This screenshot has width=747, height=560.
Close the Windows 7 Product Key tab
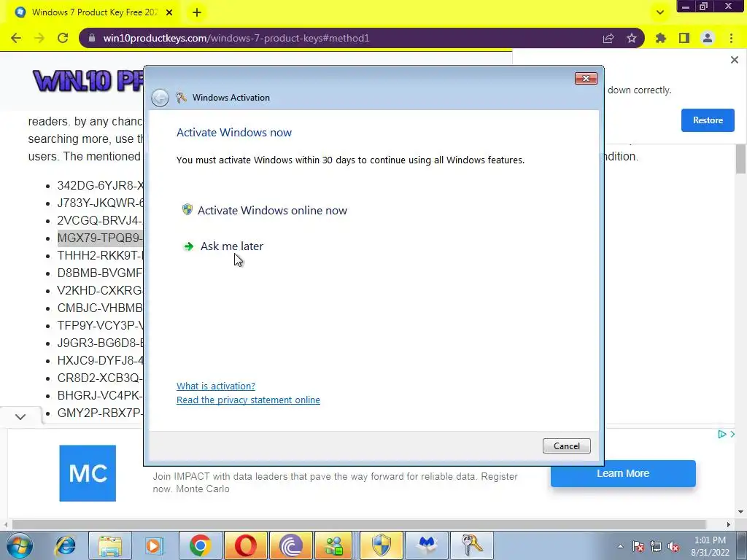pyautogui.click(x=169, y=13)
